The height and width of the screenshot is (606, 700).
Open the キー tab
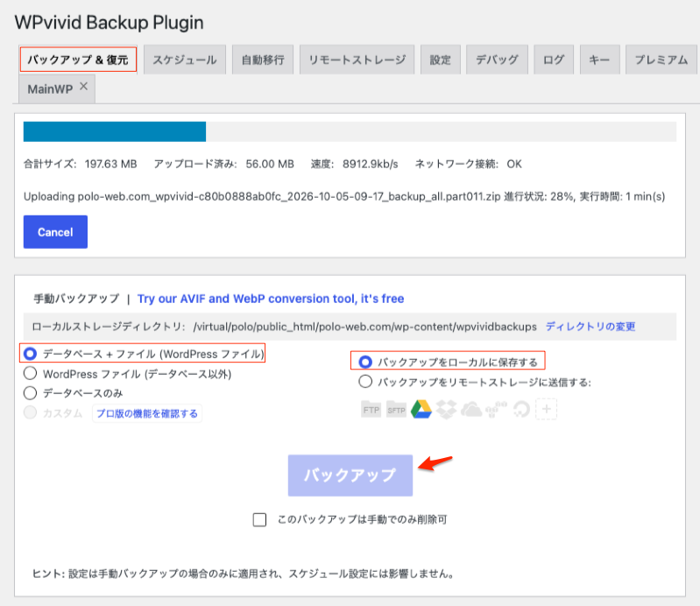click(599, 60)
